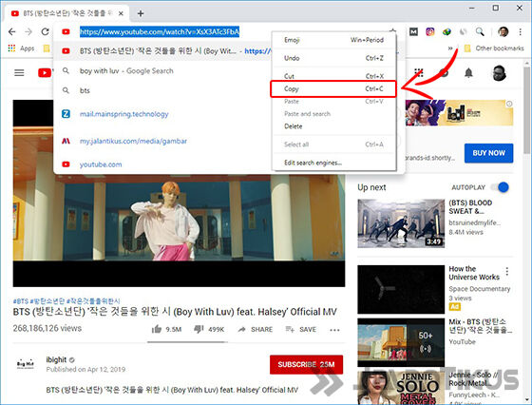Open a new tab with the plus button
The width and height of the screenshot is (532, 405).
(x=141, y=13)
